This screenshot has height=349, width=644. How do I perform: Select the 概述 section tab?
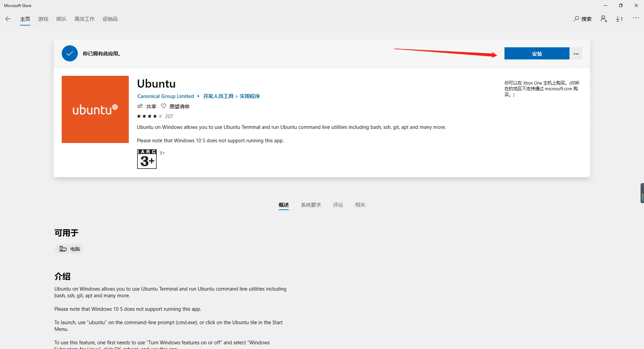click(284, 205)
